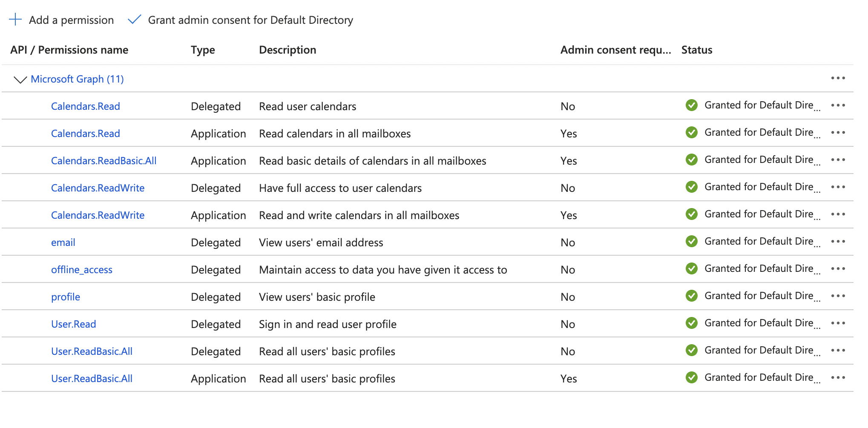Click the Status column header
868x428 pixels.
click(696, 50)
